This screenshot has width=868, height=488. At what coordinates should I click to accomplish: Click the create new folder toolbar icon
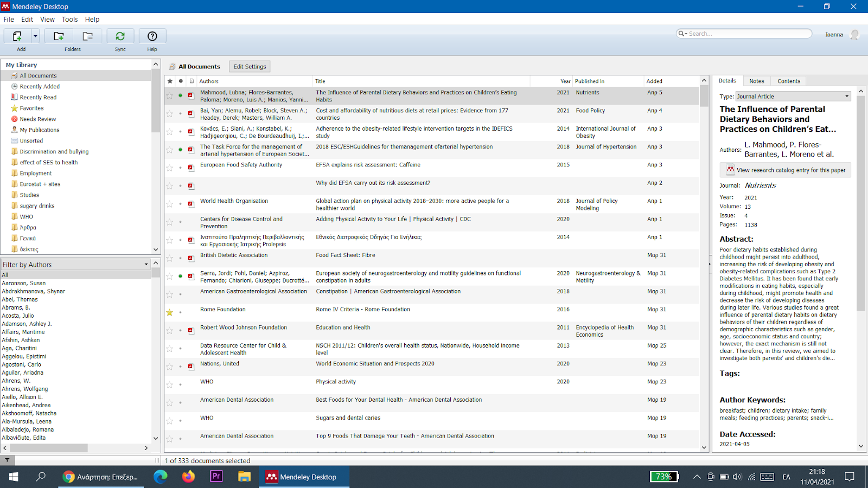[59, 36]
